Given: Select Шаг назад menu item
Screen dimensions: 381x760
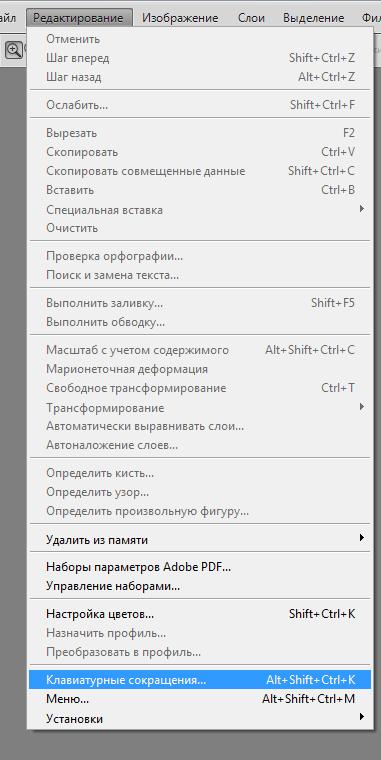Looking at the screenshot, I should (x=200, y=77).
